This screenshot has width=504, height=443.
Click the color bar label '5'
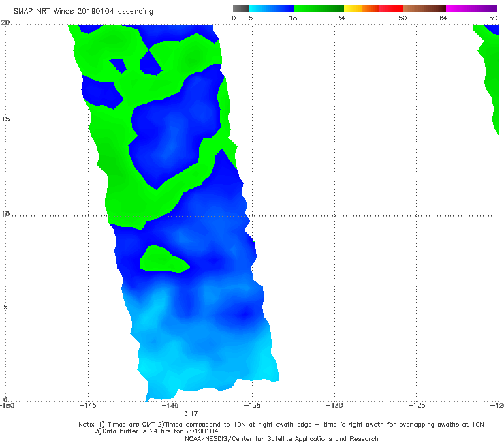pos(251,18)
